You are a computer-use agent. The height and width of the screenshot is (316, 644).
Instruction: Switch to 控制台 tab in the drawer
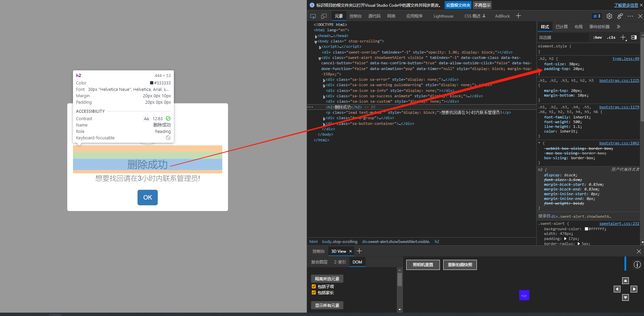[x=318, y=251]
